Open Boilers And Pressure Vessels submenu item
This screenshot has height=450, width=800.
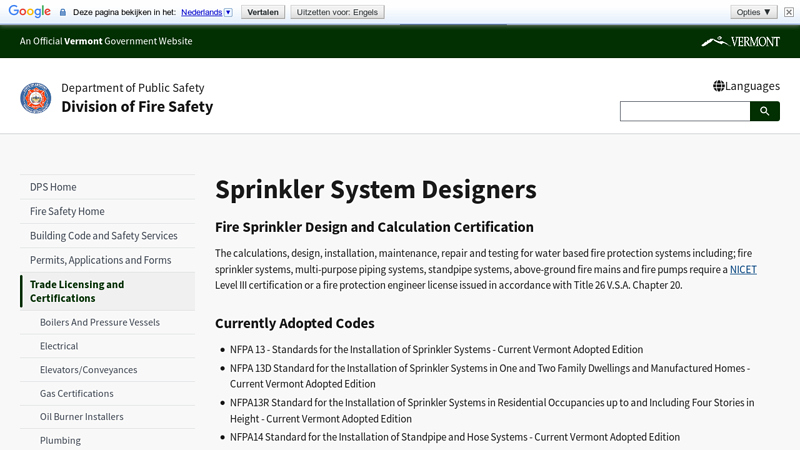point(108,322)
